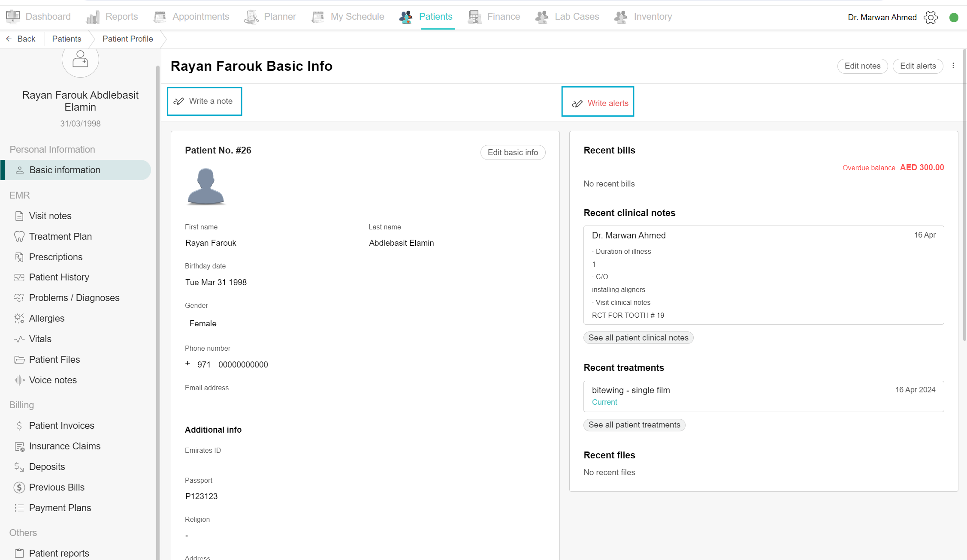
Task: Open settings gear next to Dr. Marwan Ahmed
Action: point(931,18)
